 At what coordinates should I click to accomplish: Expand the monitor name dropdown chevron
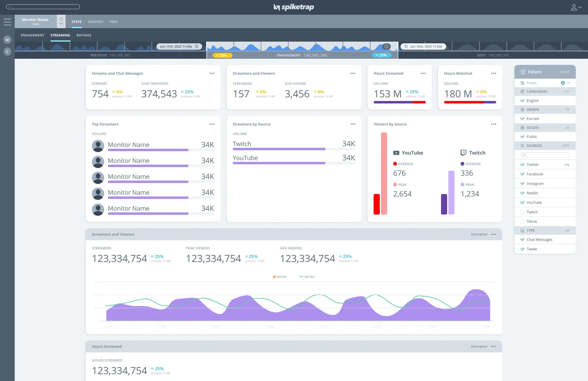coord(61,24)
